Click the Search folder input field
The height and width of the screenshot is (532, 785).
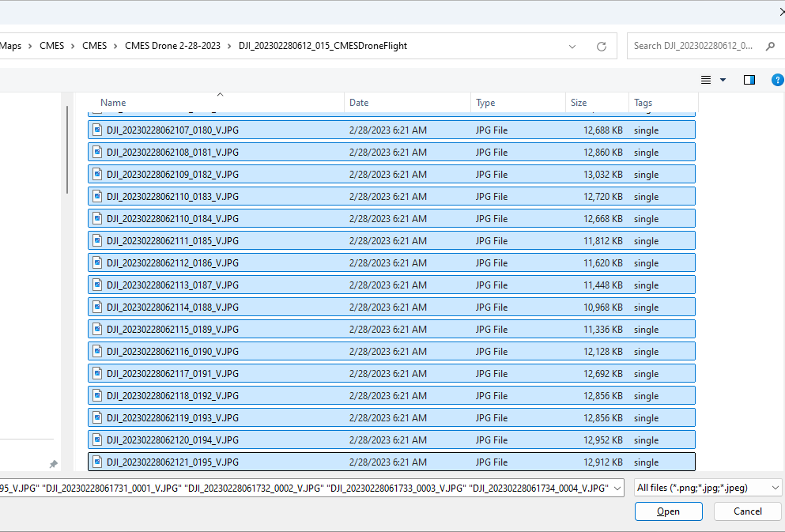692,47
